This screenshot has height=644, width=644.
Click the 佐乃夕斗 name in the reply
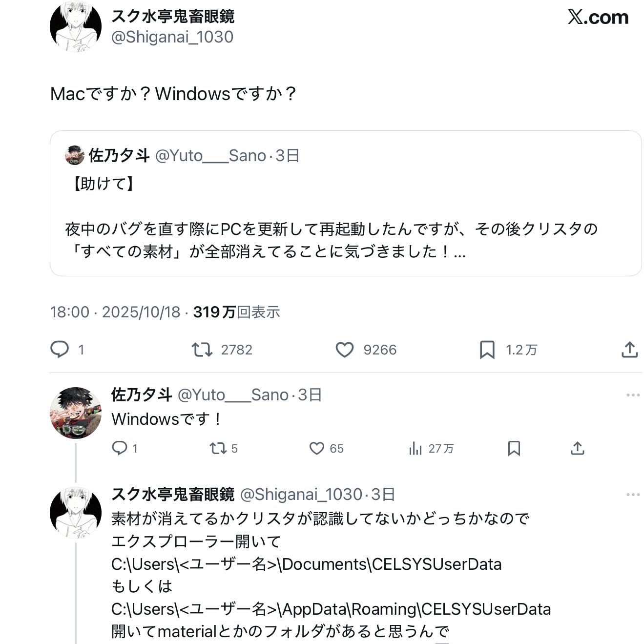(142, 395)
